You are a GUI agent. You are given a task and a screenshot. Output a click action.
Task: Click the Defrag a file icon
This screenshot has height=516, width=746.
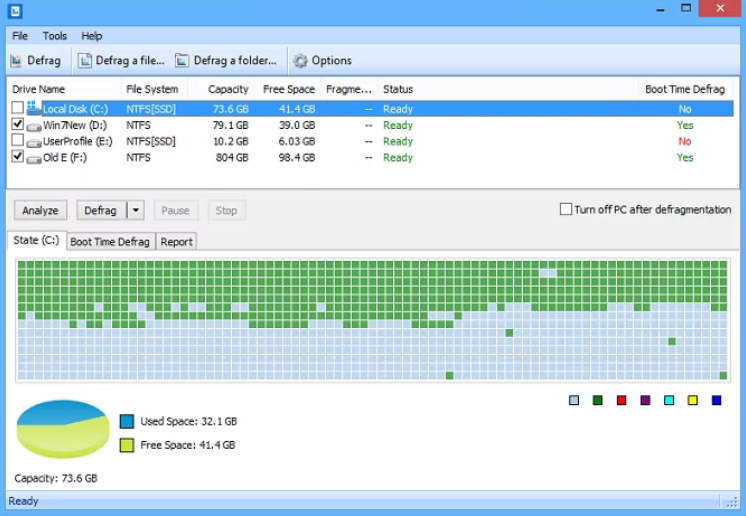(85, 61)
